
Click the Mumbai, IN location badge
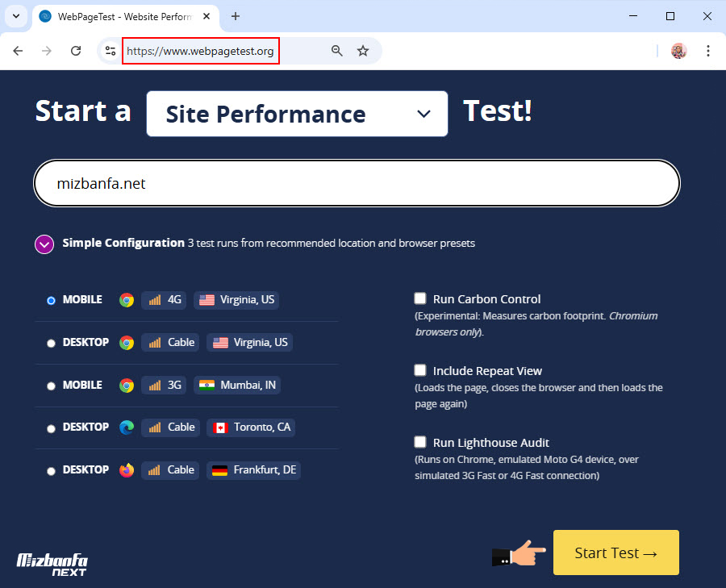[237, 386]
